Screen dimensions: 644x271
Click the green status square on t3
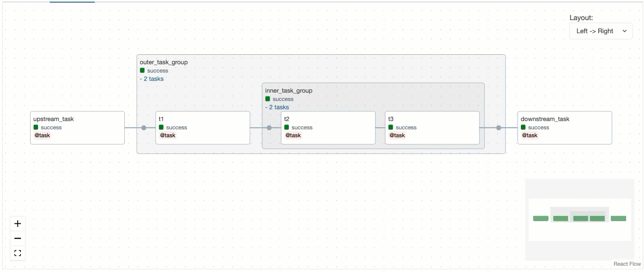(391, 127)
